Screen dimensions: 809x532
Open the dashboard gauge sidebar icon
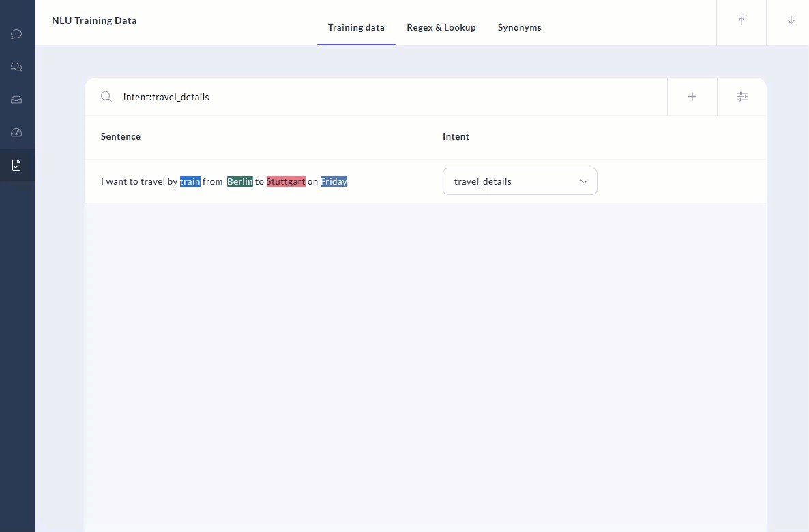pyautogui.click(x=16, y=132)
